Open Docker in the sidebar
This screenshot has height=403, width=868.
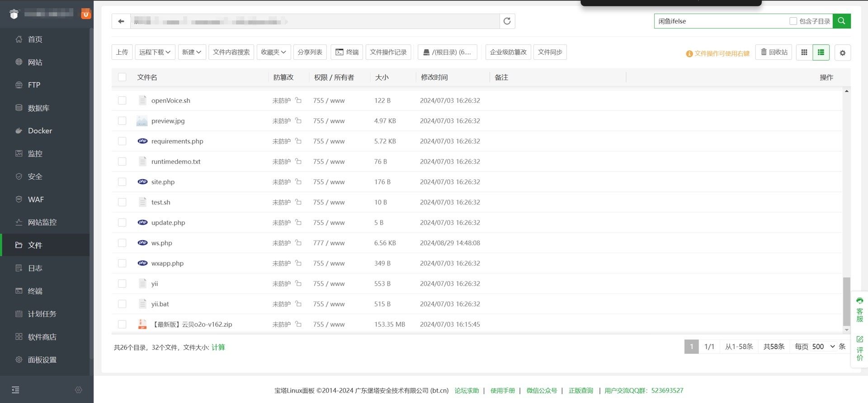click(40, 131)
